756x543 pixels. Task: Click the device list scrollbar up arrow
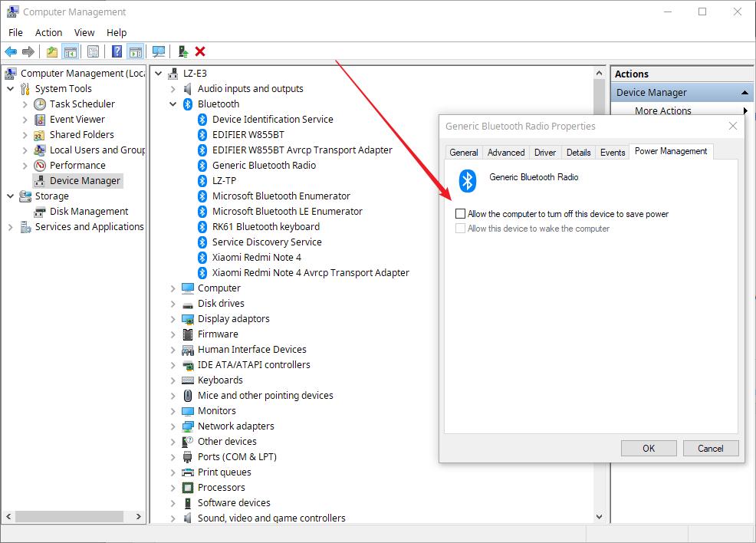tap(600, 74)
